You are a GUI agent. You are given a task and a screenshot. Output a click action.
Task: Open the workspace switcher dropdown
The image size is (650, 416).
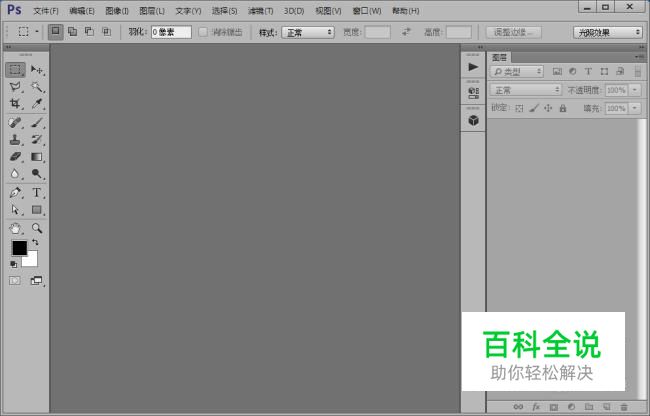click(607, 32)
